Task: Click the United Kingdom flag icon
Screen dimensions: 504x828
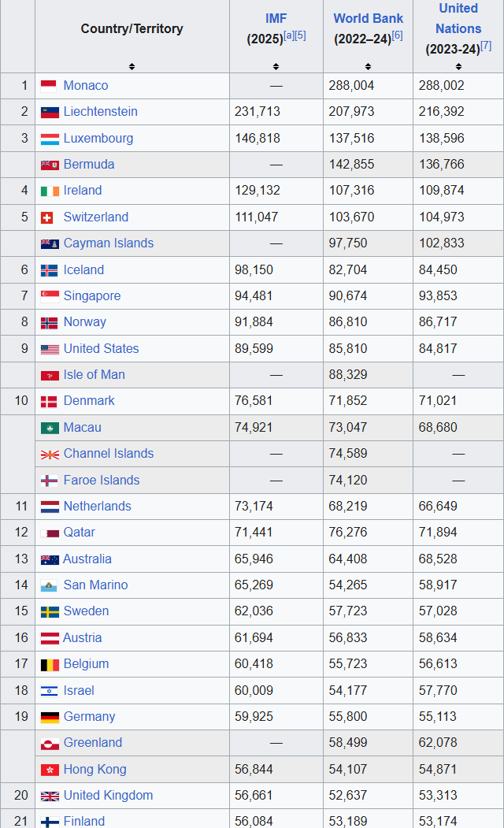Action: pos(50,796)
